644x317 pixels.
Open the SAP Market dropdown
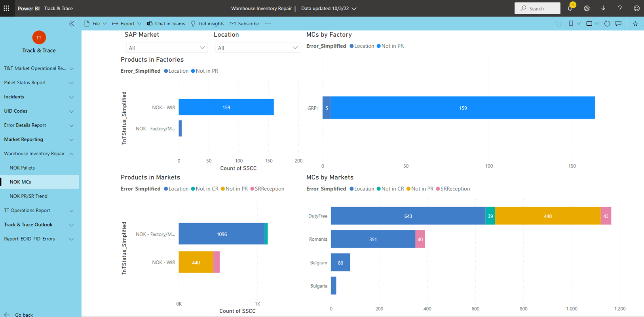[x=167, y=48]
